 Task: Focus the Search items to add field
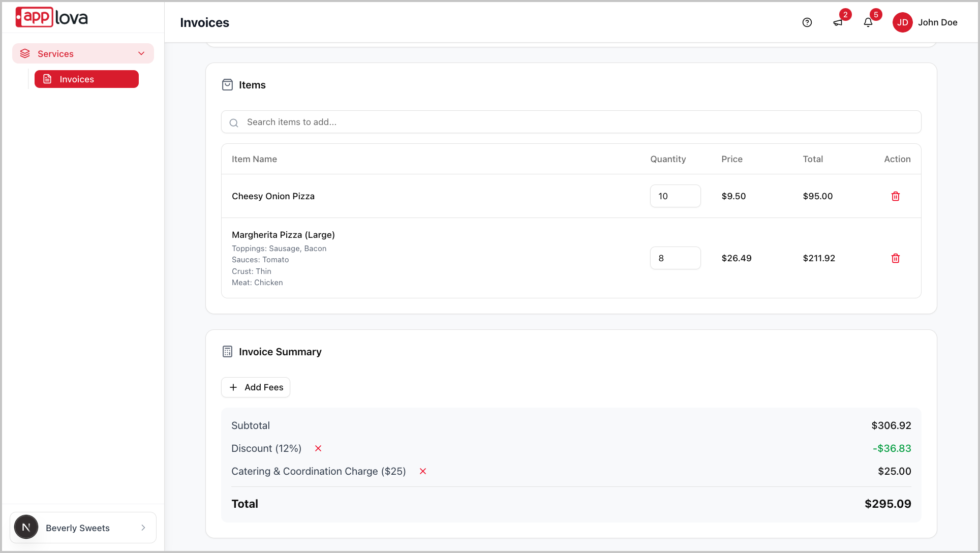tap(571, 122)
